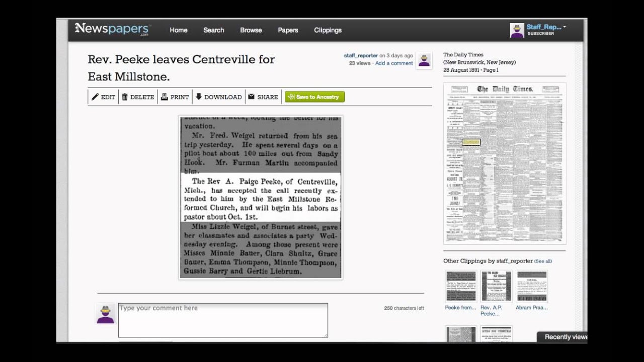Click author avatar next to view count
The width and height of the screenshot is (644, 362).
(x=424, y=60)
